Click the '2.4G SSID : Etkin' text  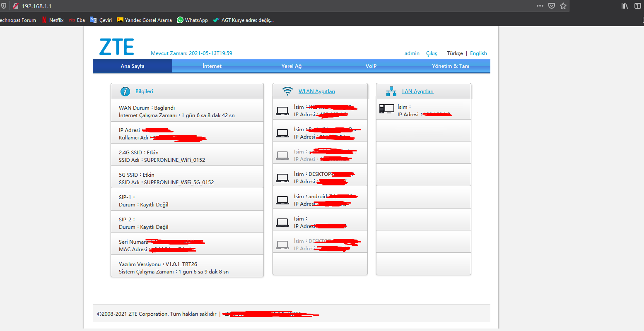pyautogui.click(x=139, y=153)
